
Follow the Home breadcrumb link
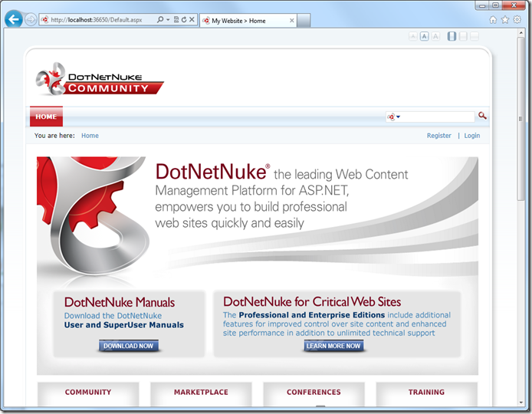click(x=90, y=136)
